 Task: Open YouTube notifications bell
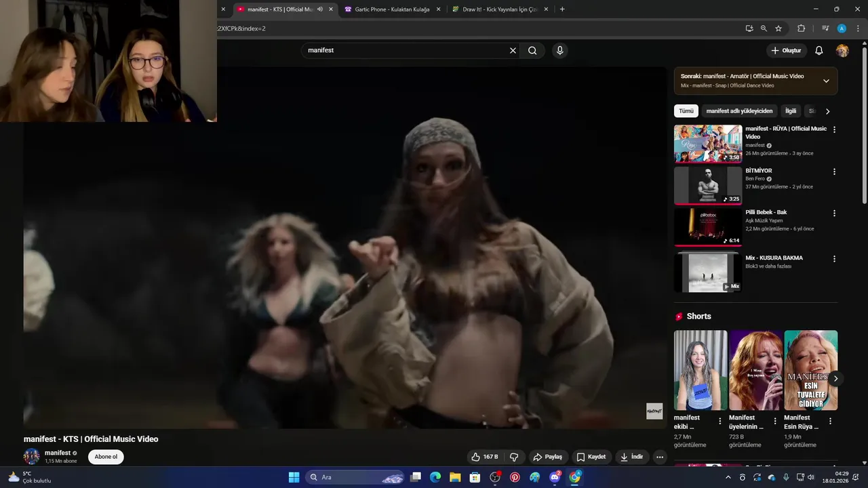tap(818, 50)
